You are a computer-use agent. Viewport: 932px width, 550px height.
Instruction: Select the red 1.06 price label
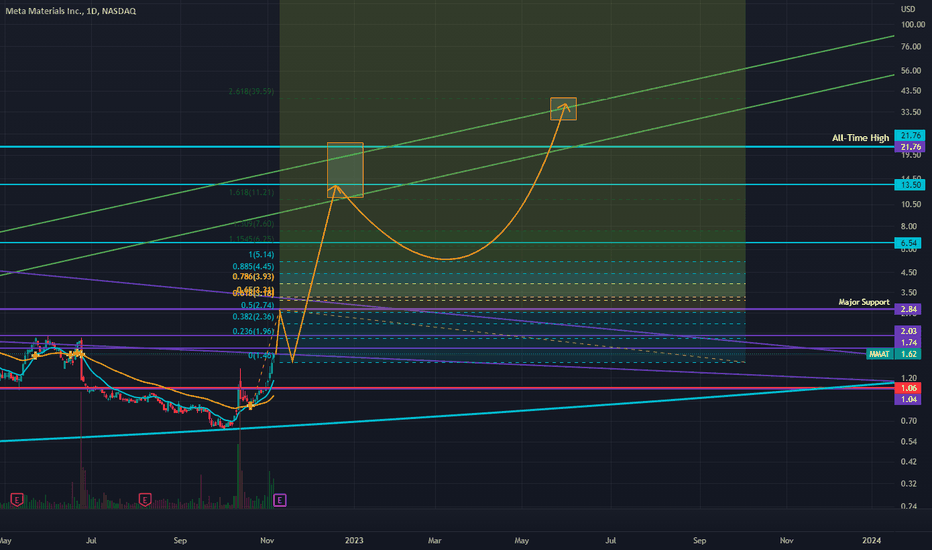(x=908, y=388)
